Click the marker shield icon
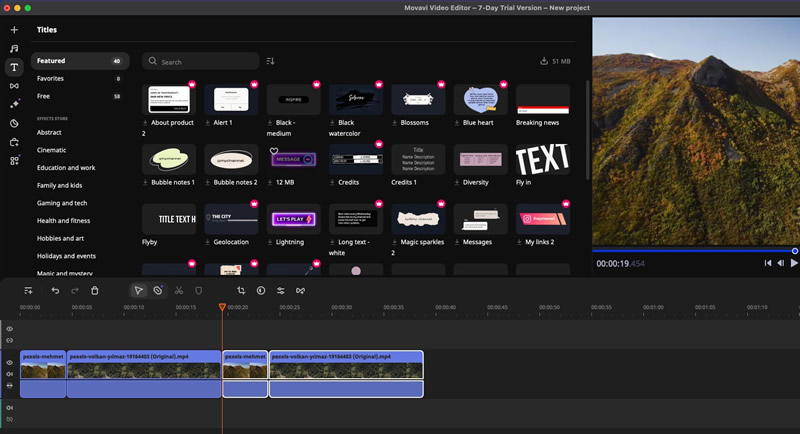 (198, 291)
